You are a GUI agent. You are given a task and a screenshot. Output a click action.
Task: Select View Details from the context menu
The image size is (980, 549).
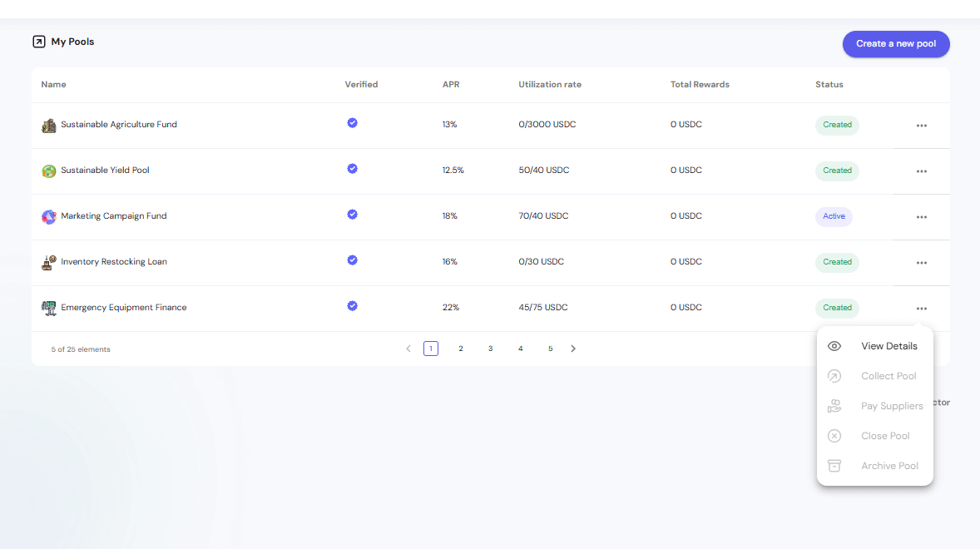(888, 346)
